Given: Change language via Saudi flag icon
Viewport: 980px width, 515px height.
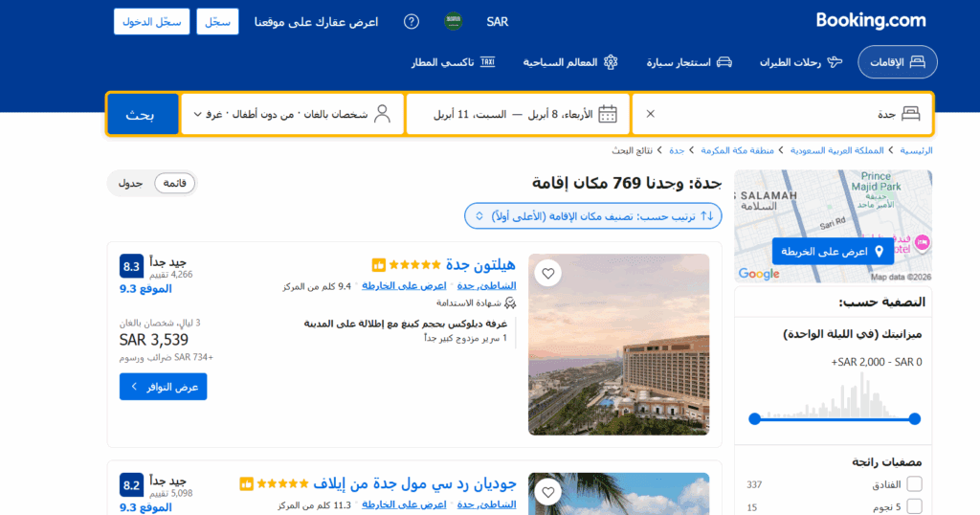Looking at the screenshot, I should click(x=453, y=22).
